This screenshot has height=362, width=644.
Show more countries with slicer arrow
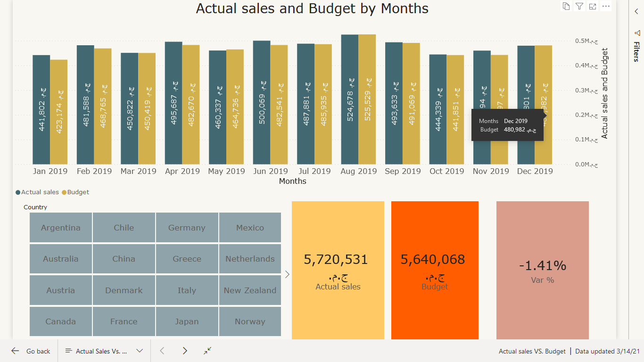point(287,274)
